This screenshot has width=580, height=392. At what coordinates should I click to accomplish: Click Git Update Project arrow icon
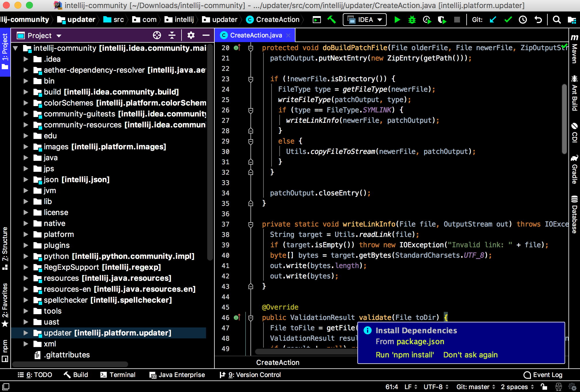tap(493, 20)
